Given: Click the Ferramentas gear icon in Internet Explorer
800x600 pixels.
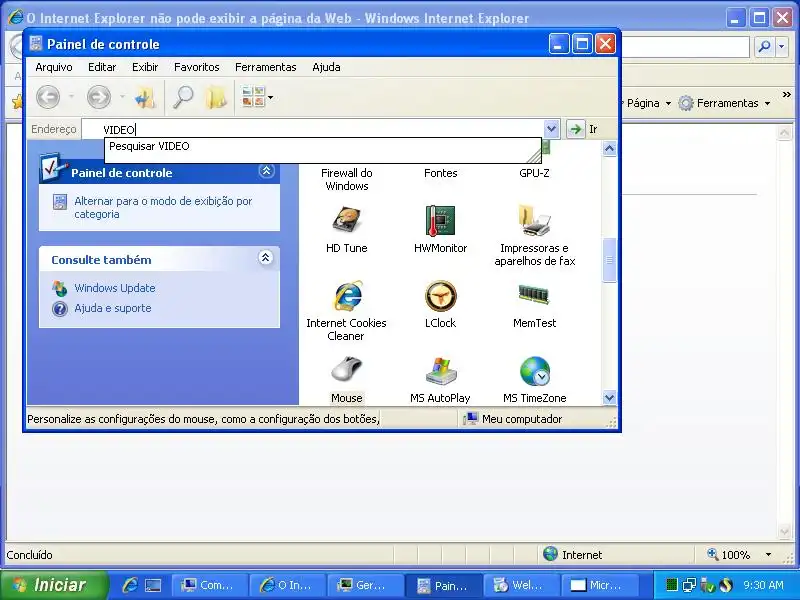Looking at the screenshot, I should (x=686, y=103).
